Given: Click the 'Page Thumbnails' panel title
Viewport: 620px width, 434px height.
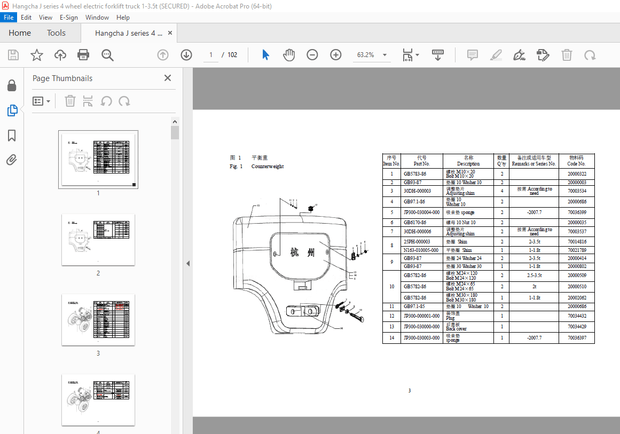Looking at the screenshot, I should pyautogui.click(x=62, y=78).
